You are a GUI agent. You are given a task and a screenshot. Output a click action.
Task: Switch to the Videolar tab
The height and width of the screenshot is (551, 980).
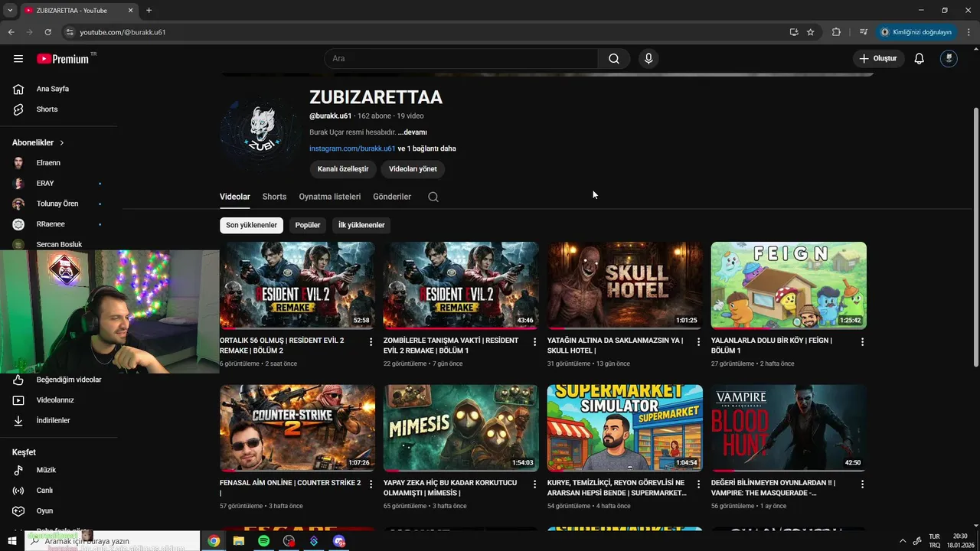click(x=235, y=197)
